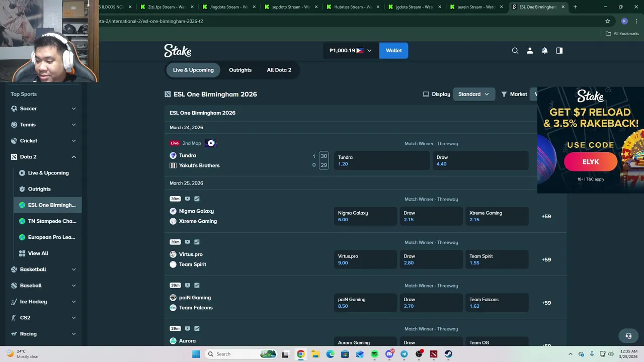Show hidden system tray icons
The width and height of the screenshot is (644, 362).
pyautogui.click(x=570, y=354)
